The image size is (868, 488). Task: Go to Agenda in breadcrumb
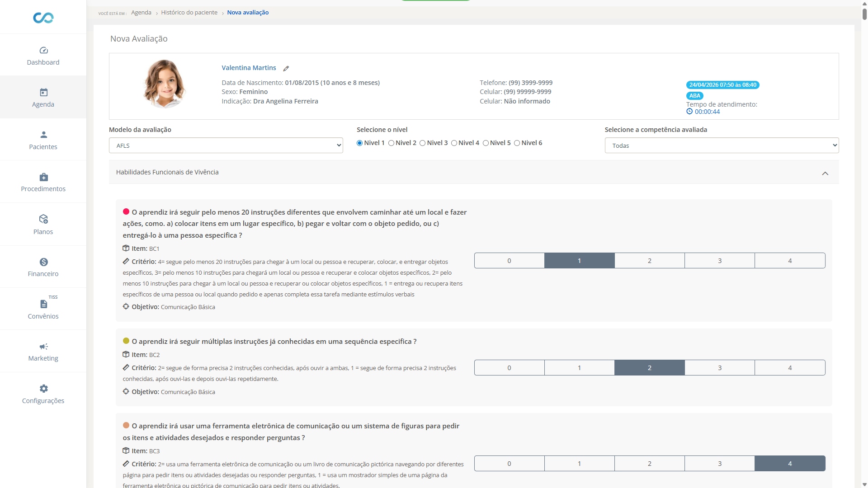coord(141,13)
